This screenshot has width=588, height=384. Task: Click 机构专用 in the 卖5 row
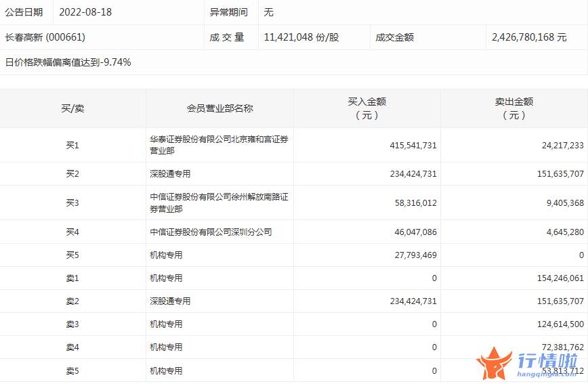[166, 370]
